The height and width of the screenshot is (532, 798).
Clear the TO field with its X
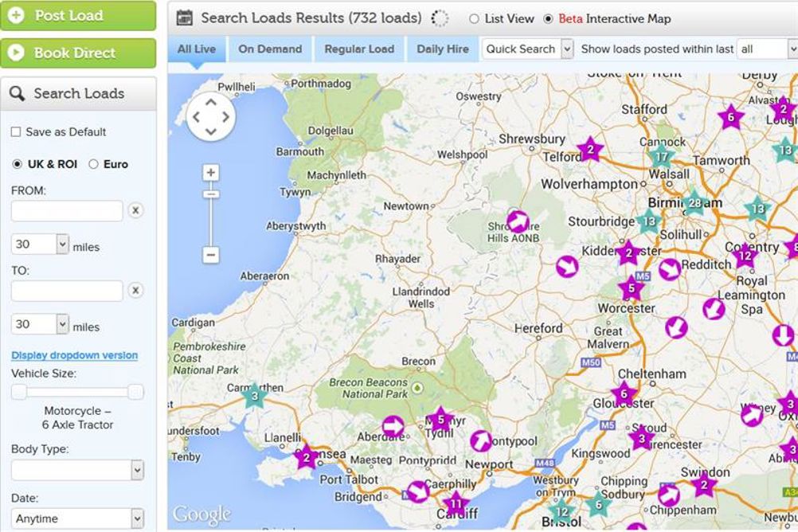[x=135, y=290]
